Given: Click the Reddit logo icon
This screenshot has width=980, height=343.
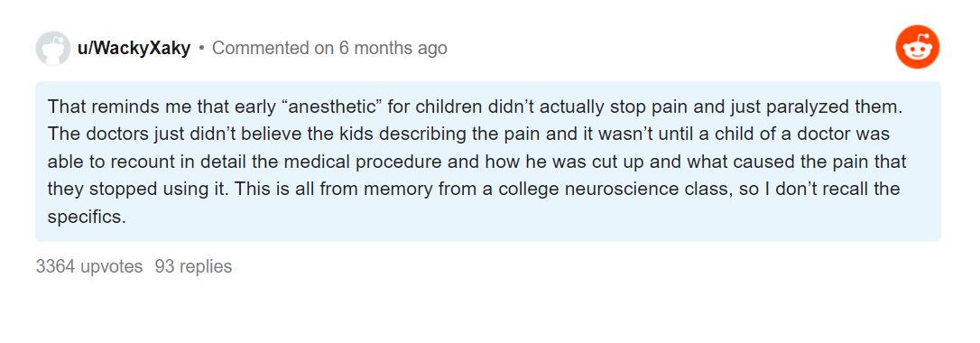Looking at the screenshot, I should (917, 47).
